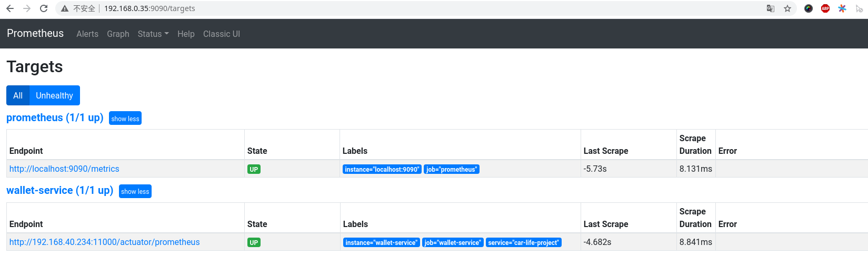Open the colorful pinwheel extension icon
The width and height of the screenshot is (868, 265).
click(x=842, y=8)
